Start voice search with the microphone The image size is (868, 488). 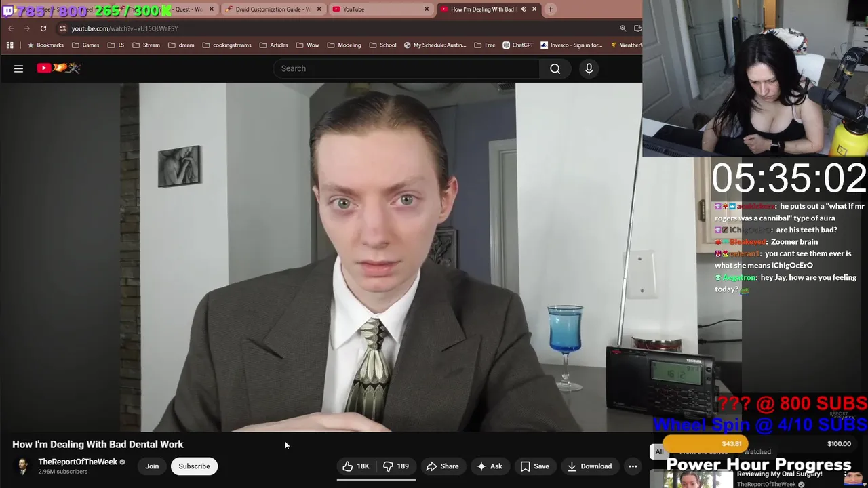(x=589, y=68)
